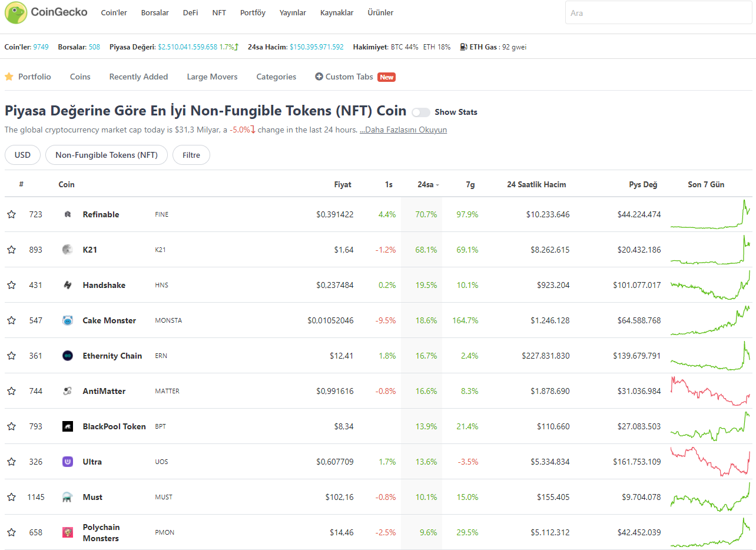Click the Refinable coin logo icon
756x550 pixels.
pyautogui.click(x=68, y=214)
